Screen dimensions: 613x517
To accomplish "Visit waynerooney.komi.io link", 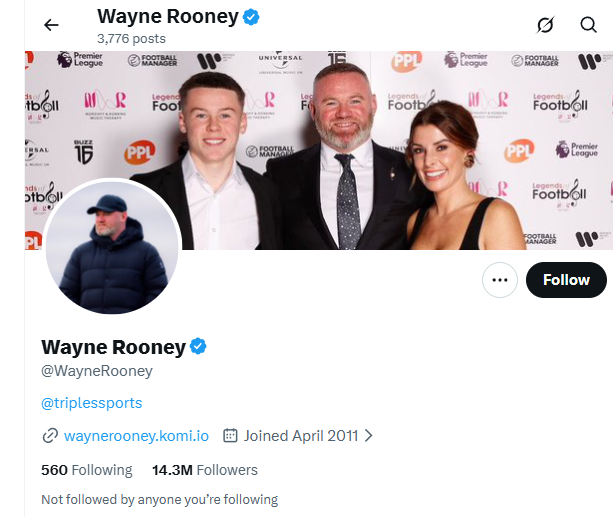I will [136, 436].
